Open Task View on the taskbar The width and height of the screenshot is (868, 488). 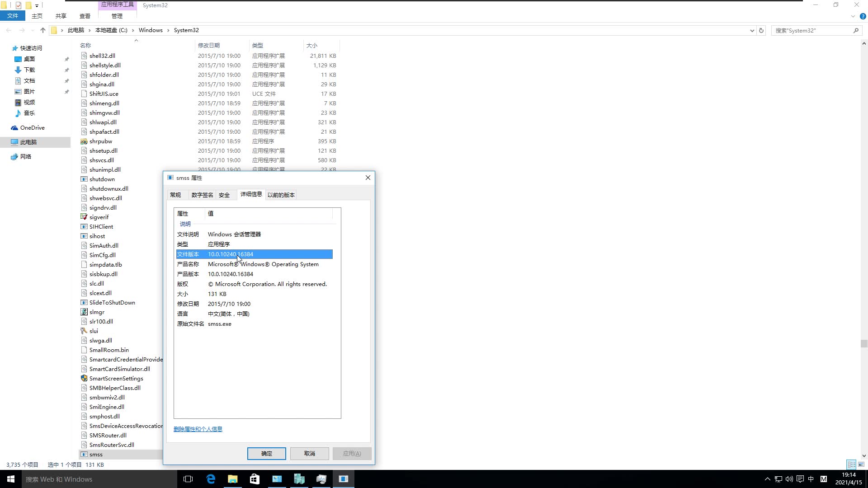[188, 479]
